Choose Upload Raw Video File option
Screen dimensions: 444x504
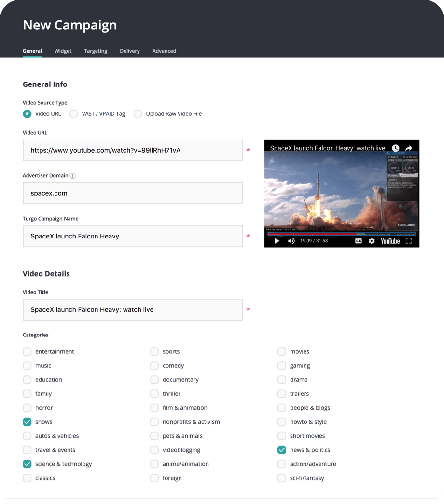coord(138,114)
